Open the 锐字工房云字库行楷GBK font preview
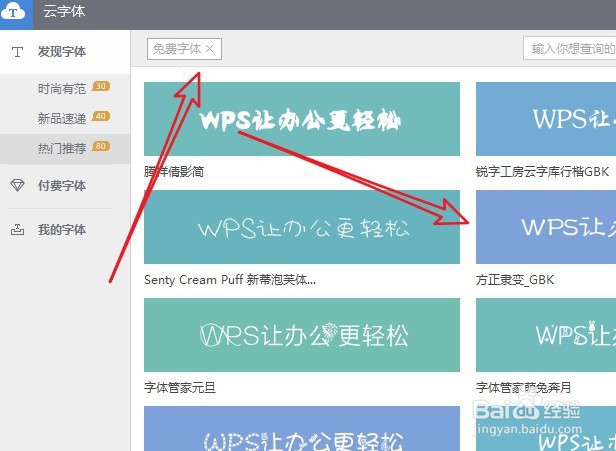The image size is (616, 451). (546, 119)
